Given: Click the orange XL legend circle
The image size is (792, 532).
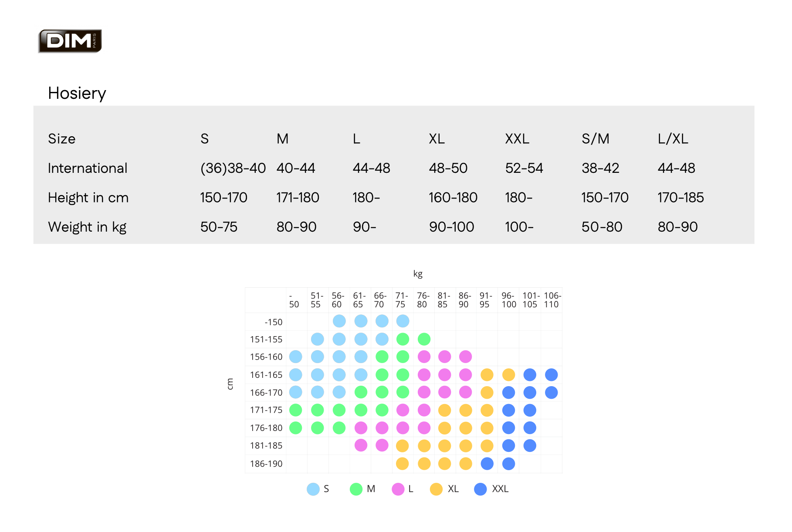Looking at the screenshot, I should 436,489.
